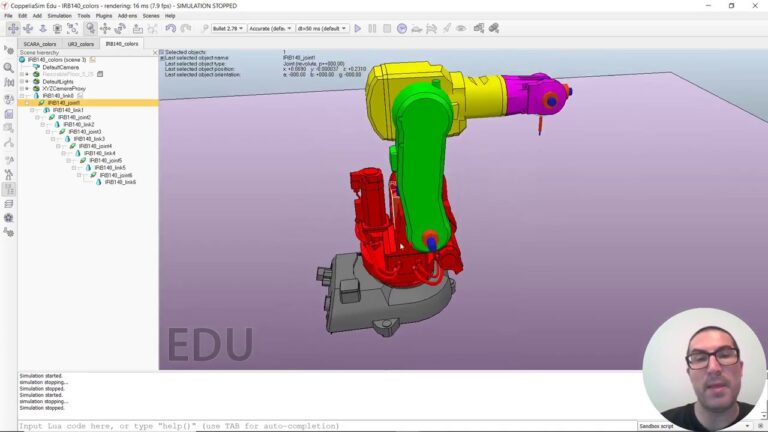
Task: Open the Plugins menu
Action: point(104,16)
